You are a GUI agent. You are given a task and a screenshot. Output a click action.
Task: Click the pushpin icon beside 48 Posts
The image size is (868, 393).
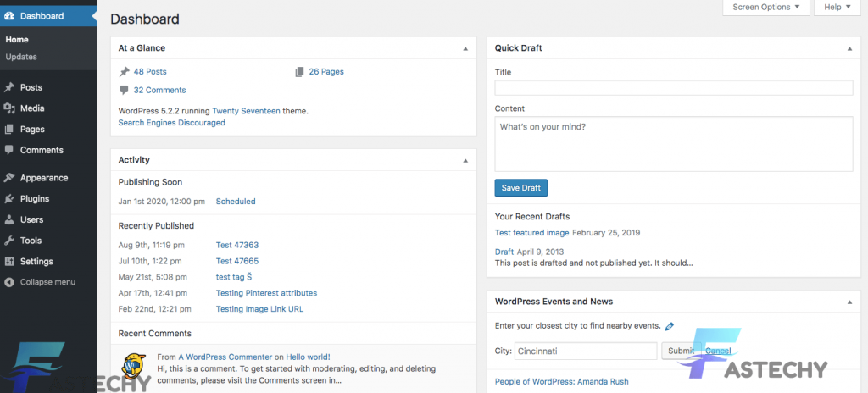coord(124,72)
